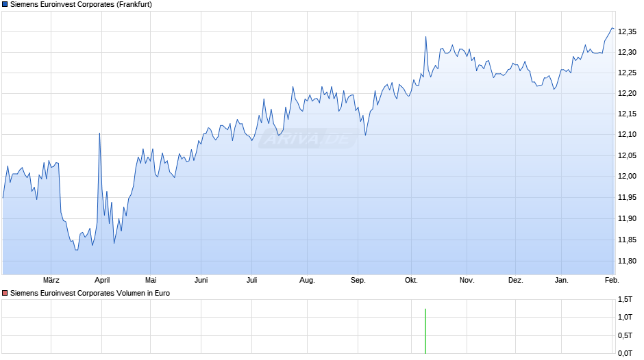
Task: Click the 12,05 price axis value
Action: coord(627,155)
